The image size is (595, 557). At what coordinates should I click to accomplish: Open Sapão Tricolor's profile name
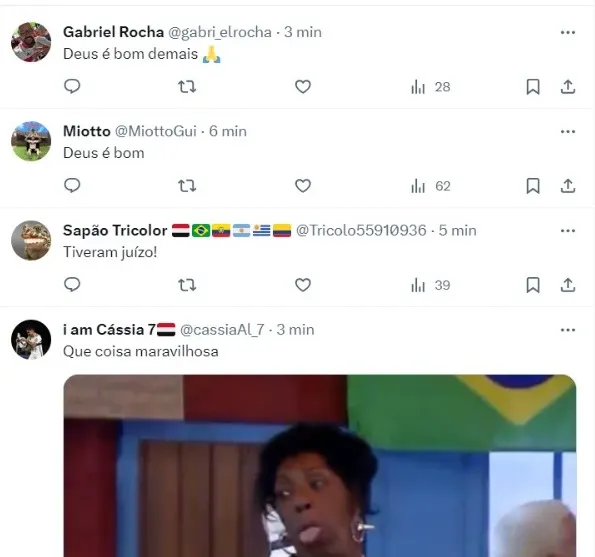click(115, 230)
